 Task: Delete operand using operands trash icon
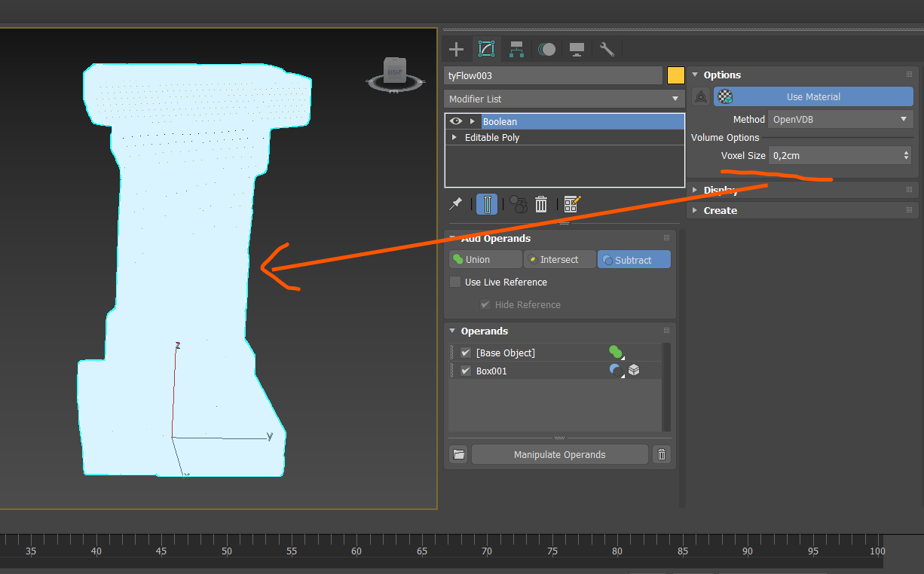[661, 454]
